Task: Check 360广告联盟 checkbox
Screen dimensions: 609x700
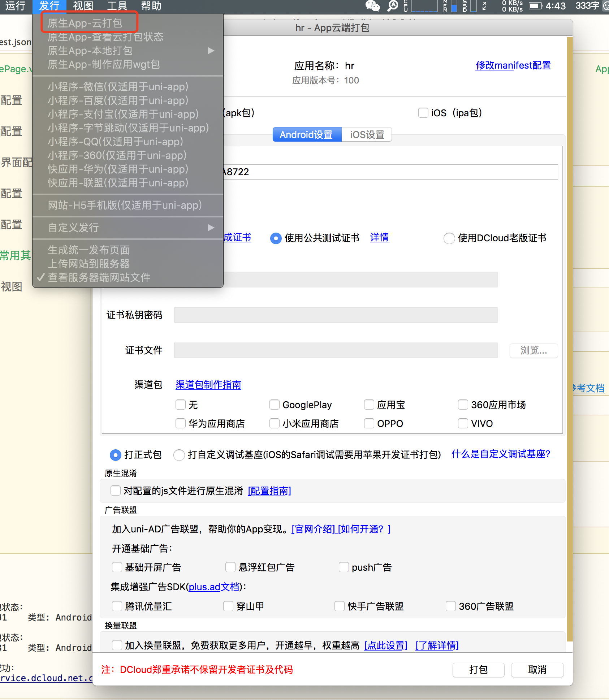Action: pos(451,606)
